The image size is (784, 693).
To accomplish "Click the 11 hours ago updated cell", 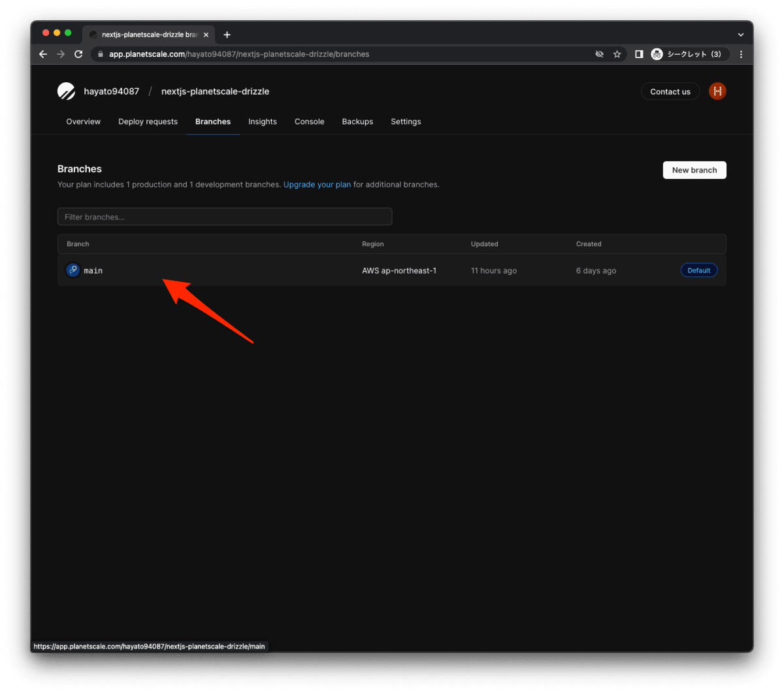I will tap(494, 270).
